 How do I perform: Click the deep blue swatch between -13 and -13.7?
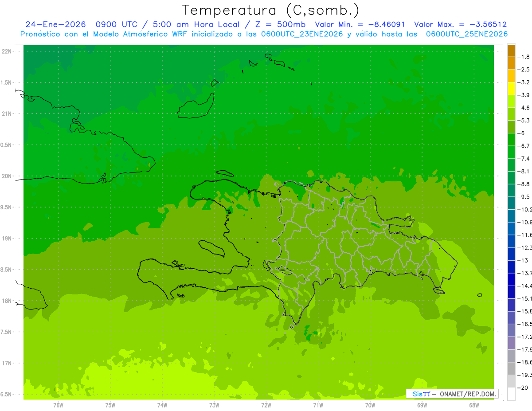(511, 266)
